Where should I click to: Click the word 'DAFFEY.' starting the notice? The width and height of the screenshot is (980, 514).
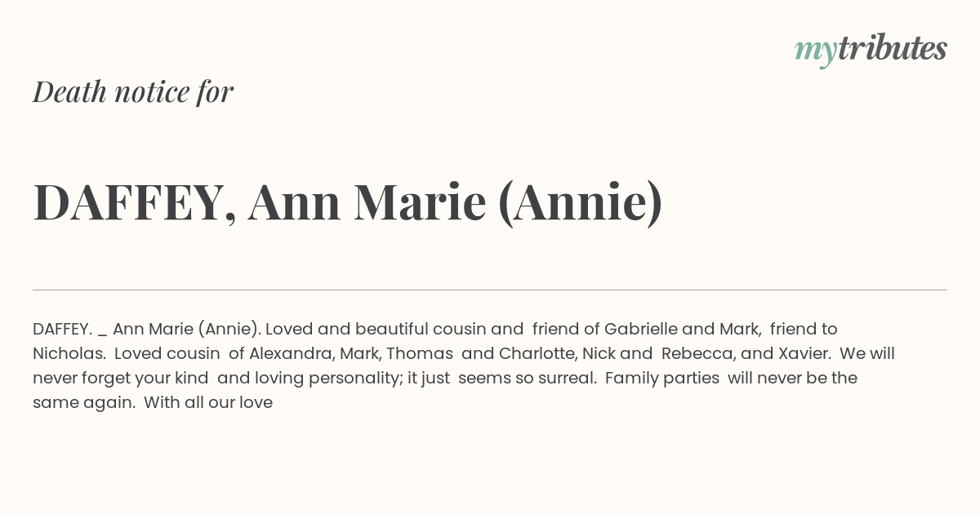[62, 330]
